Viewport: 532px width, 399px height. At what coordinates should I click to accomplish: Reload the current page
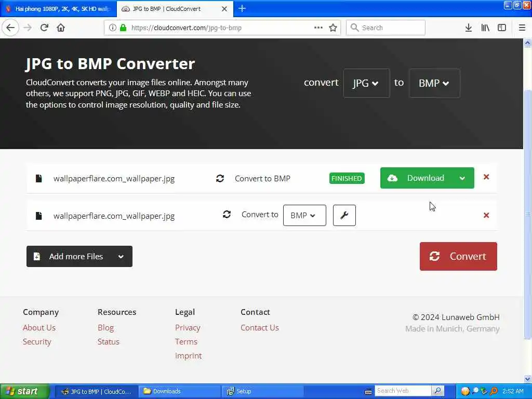pos(45,28)
